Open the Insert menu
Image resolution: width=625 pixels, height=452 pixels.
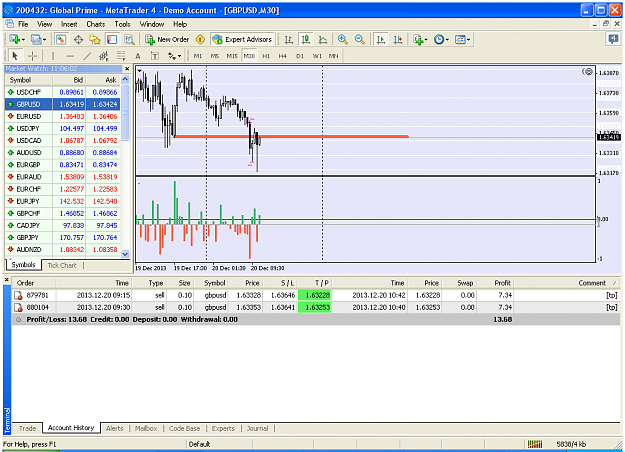pos(69,24)
